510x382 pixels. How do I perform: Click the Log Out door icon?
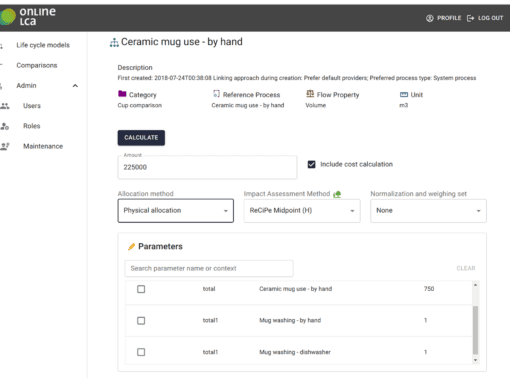(x=470, y=18)
